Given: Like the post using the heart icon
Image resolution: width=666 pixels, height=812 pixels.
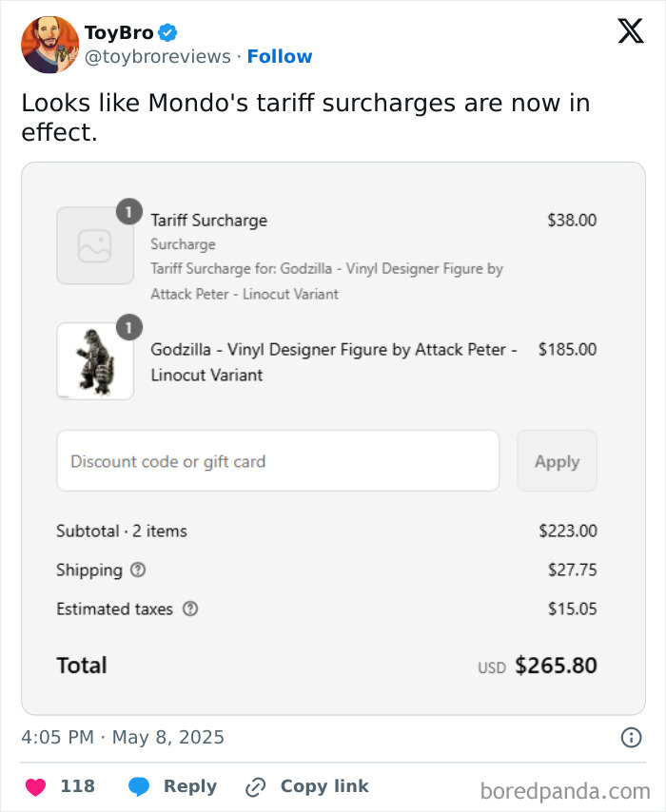Looking at the screenshot, I should pyautogui.click(x=35, y=786).
